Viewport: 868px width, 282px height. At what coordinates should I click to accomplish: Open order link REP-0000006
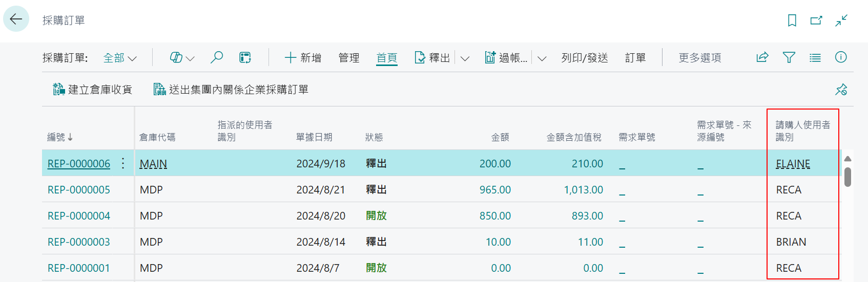[x=79, y=164]
